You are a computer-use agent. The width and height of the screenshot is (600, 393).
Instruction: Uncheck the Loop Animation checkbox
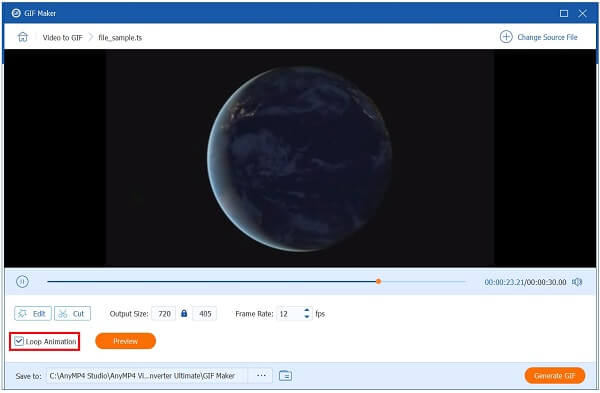point(19,341)
